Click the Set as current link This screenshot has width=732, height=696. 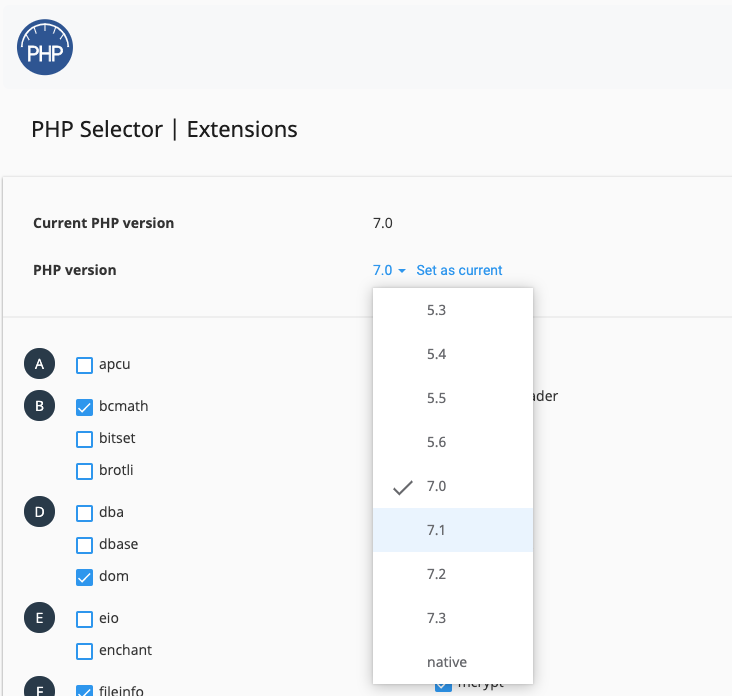459,270
